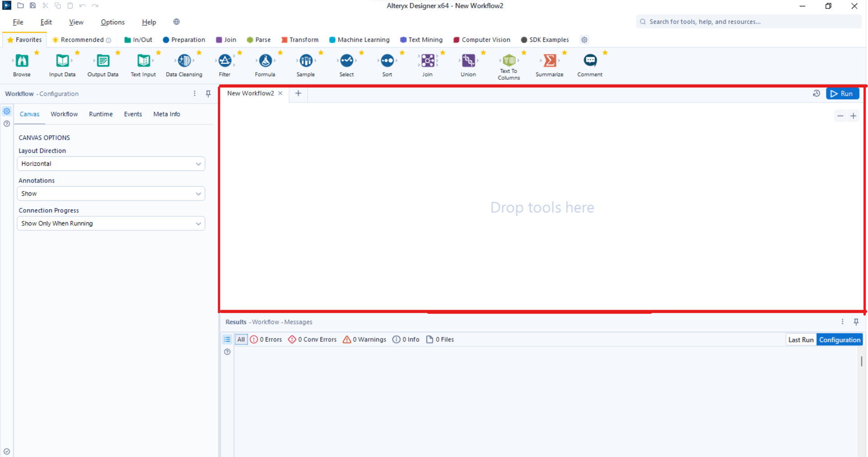This screenshot has height=457, width=868.
Task: Zoom out canvas with minus icon
Action: tap(840, 116)
